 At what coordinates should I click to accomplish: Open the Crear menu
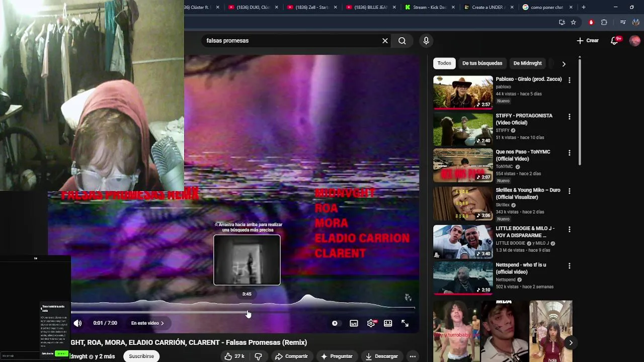click(588, 41)
